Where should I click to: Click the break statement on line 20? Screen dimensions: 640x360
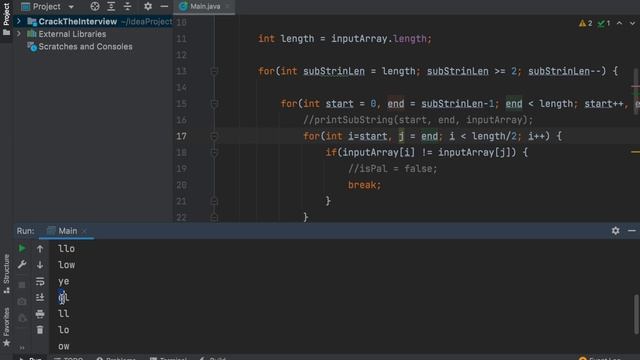(x=364, y=185)
